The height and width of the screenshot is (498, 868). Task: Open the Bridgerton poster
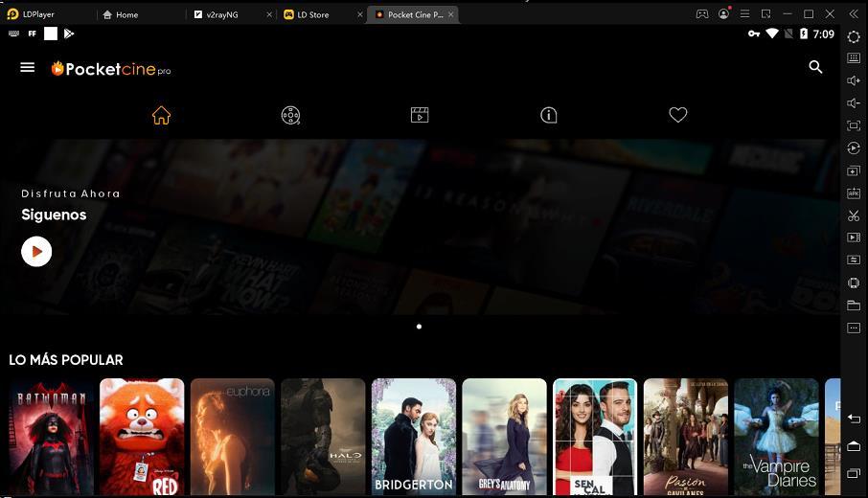click(414, 437)
